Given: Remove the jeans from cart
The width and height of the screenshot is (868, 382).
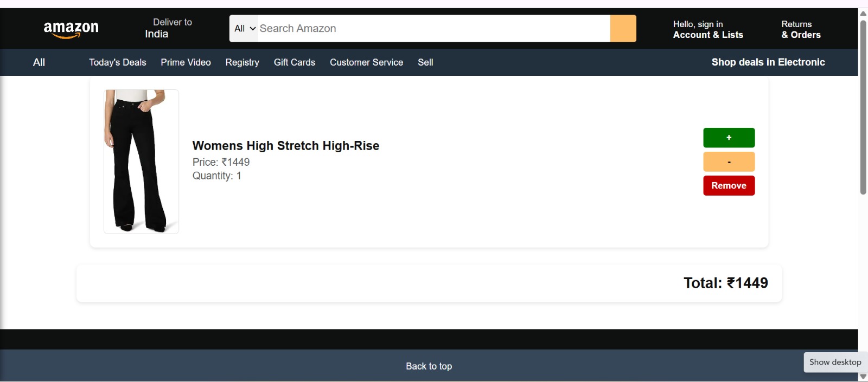Looking at the screenshot, I should pyautogui.click(x=729, y=185).
